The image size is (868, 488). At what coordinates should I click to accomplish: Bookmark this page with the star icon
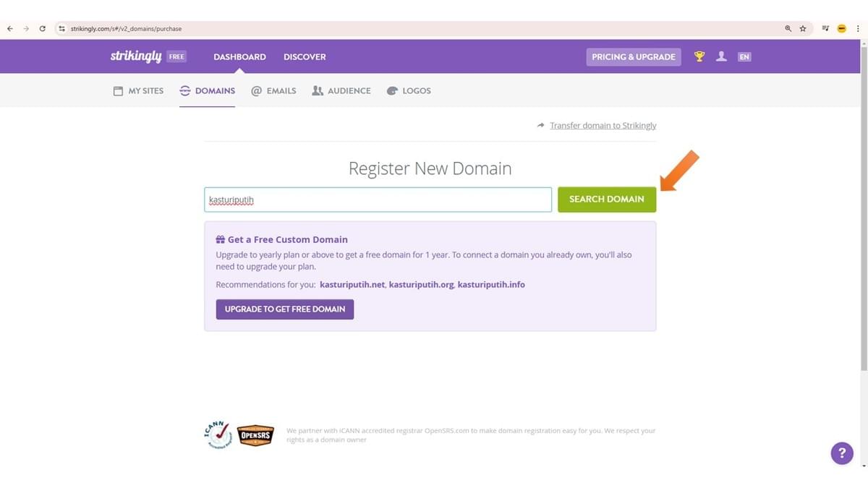803,29
